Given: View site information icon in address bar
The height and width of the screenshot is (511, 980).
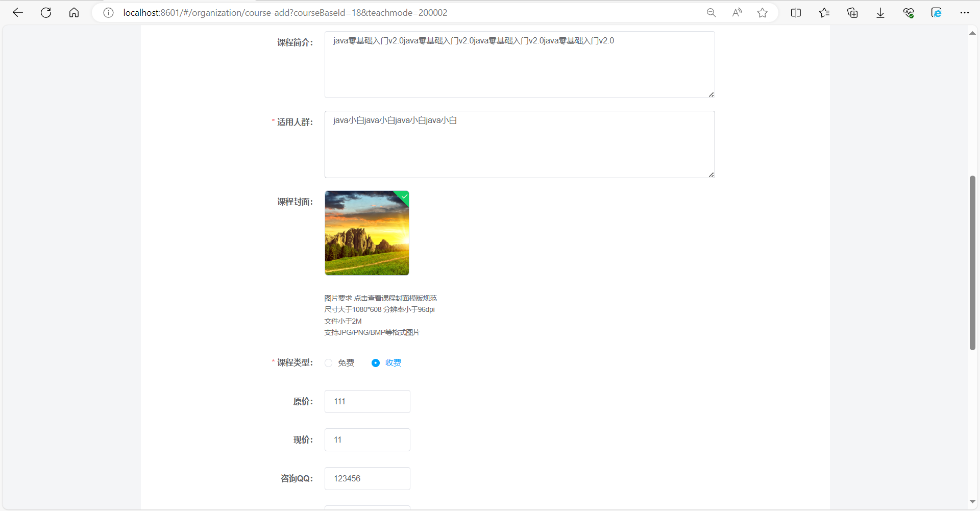Looking at the screenshot, I should tap(108, 13).
